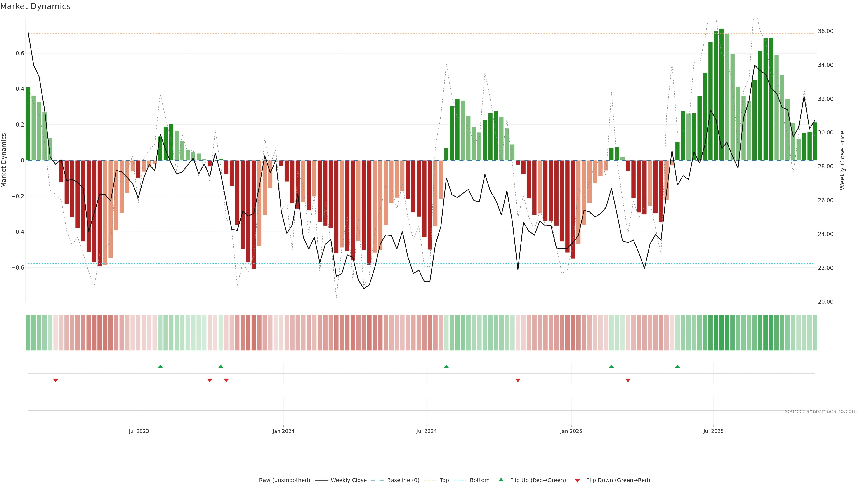The image size is (868, 488).
Task: Click the Bottom legend label
Action: [479, 480]
